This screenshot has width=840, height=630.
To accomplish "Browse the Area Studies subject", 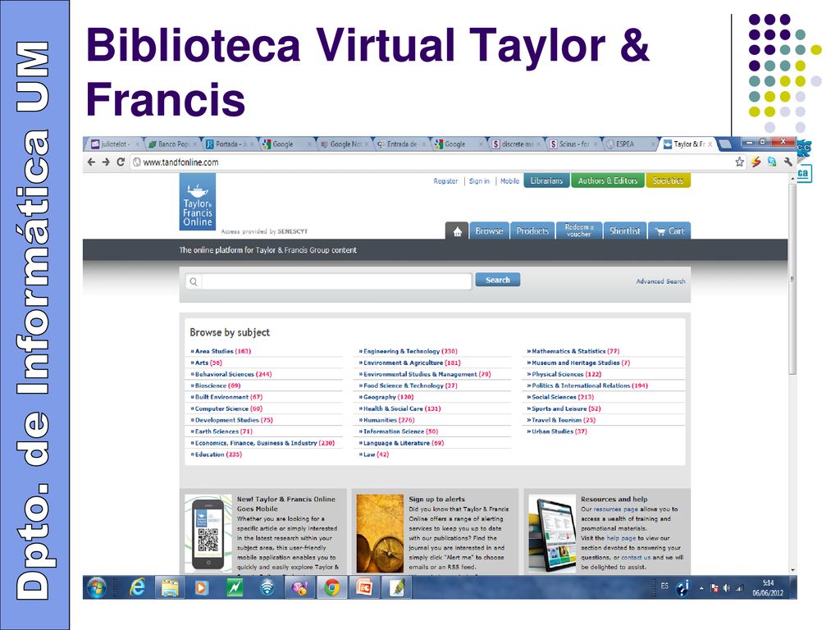I will tap(223, 351).
